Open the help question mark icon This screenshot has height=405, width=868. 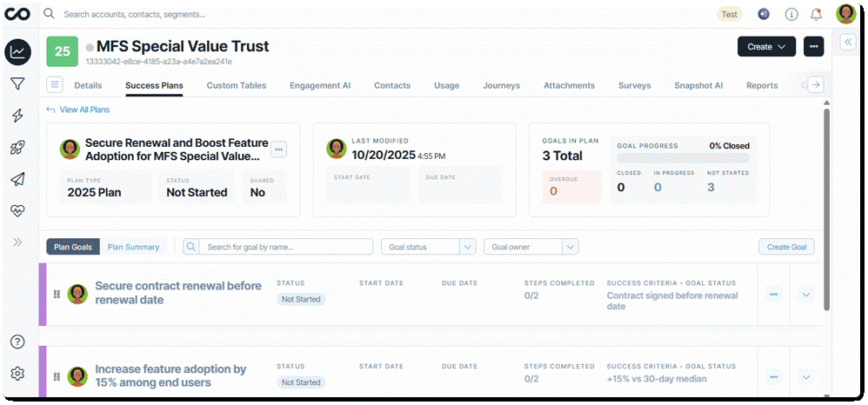point(17,342)
